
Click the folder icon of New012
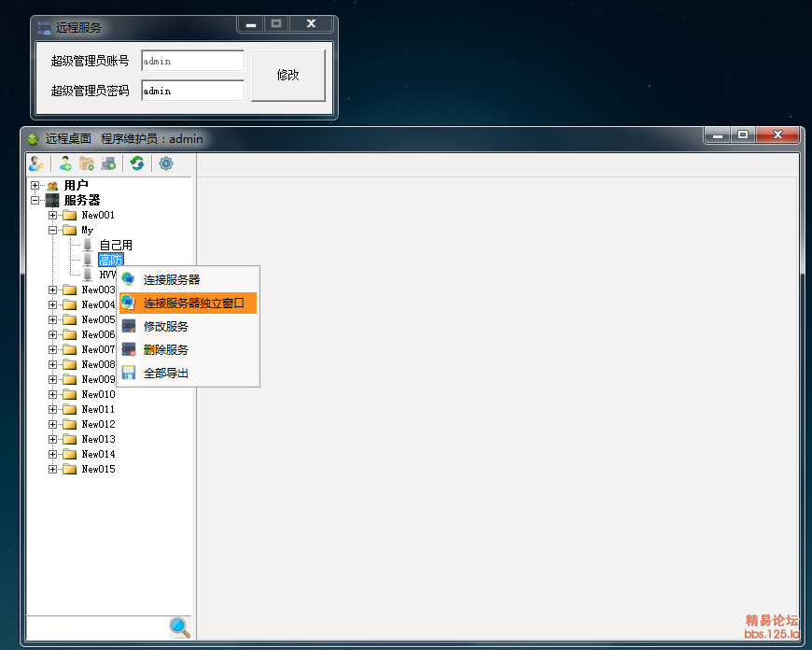click(69, 425)
